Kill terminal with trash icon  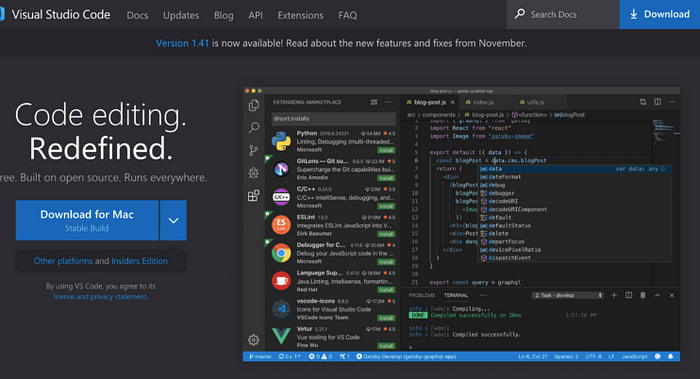[643, 295]
